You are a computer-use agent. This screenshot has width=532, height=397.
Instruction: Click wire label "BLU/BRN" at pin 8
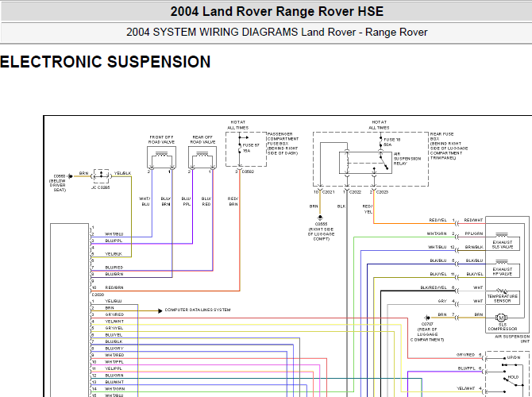tap(114, 274)
